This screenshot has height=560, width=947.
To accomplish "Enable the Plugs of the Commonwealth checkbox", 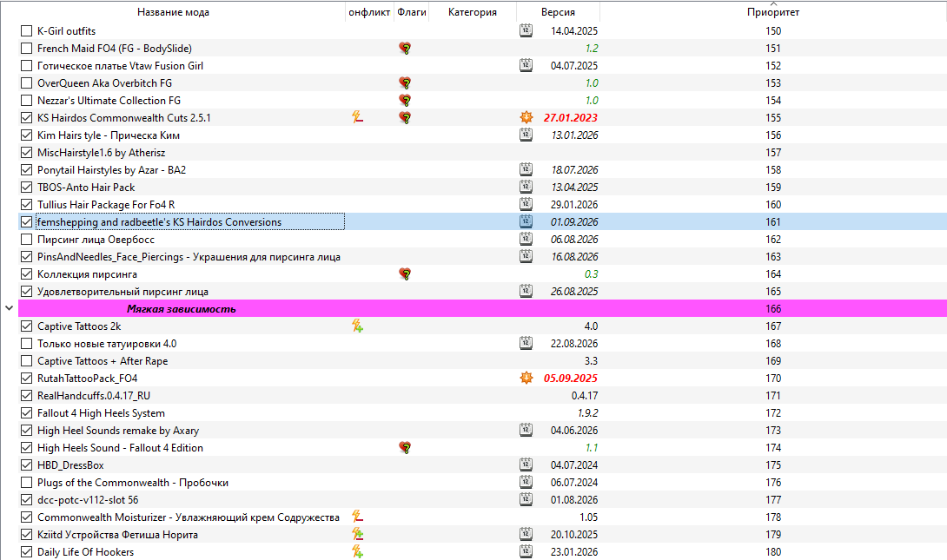I will click(27, 483).
